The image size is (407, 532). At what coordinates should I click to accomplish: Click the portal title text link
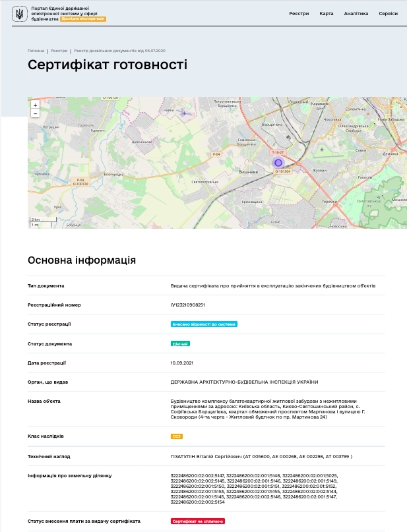click(64, 14)
